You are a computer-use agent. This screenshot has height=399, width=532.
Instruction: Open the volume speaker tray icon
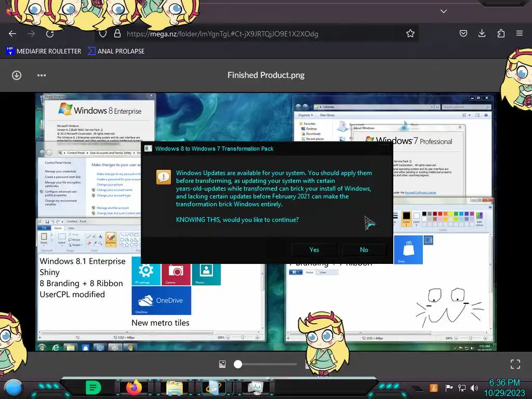coord(474,388)
